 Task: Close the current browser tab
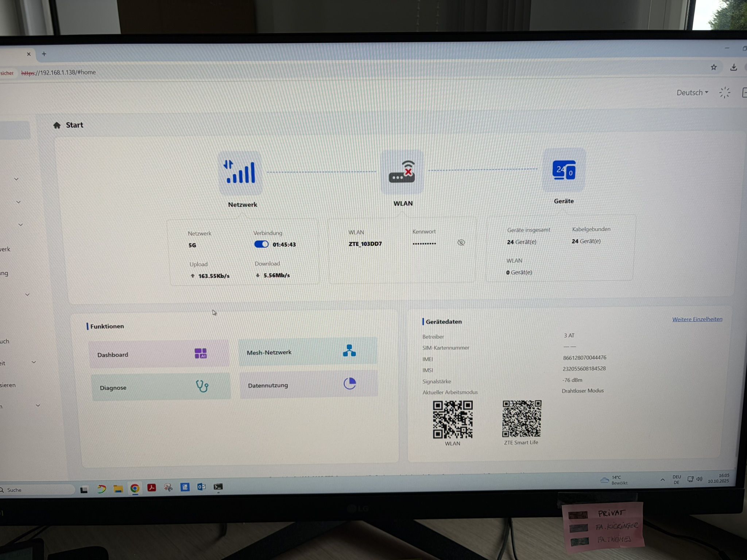tap(29, 54)
